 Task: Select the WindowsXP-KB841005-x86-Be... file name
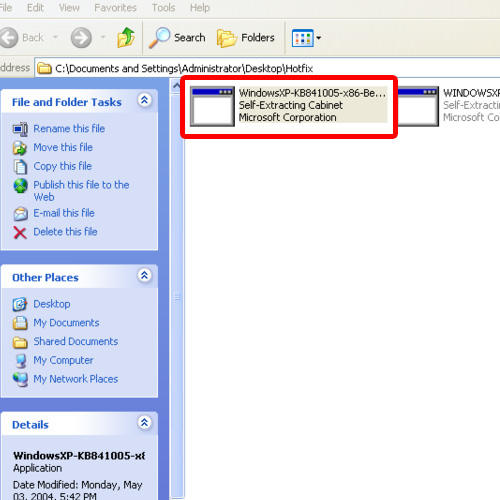[x=312, y=93]
